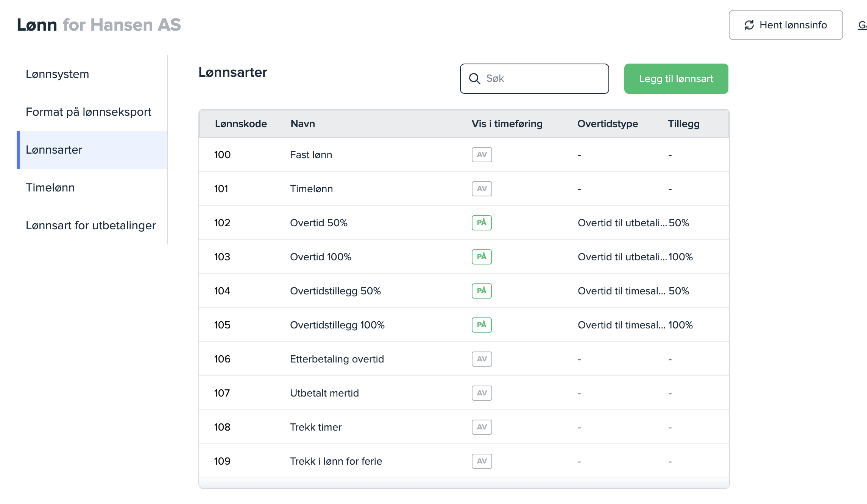This screenshot has height=504, width=867.
Task: Toggle AV badge for Fast lønn
Action: tap(482, 155)
